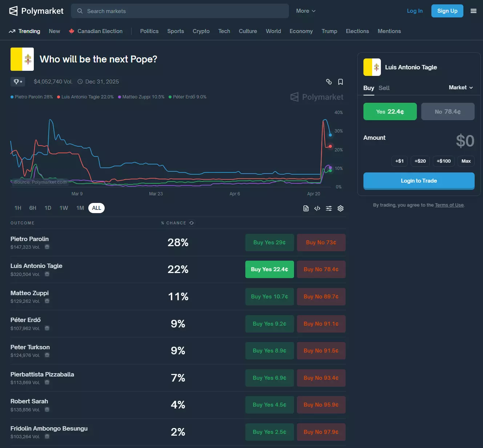483x448 pixels.
Task: Select the 1D chart time range
Action: 48,208
